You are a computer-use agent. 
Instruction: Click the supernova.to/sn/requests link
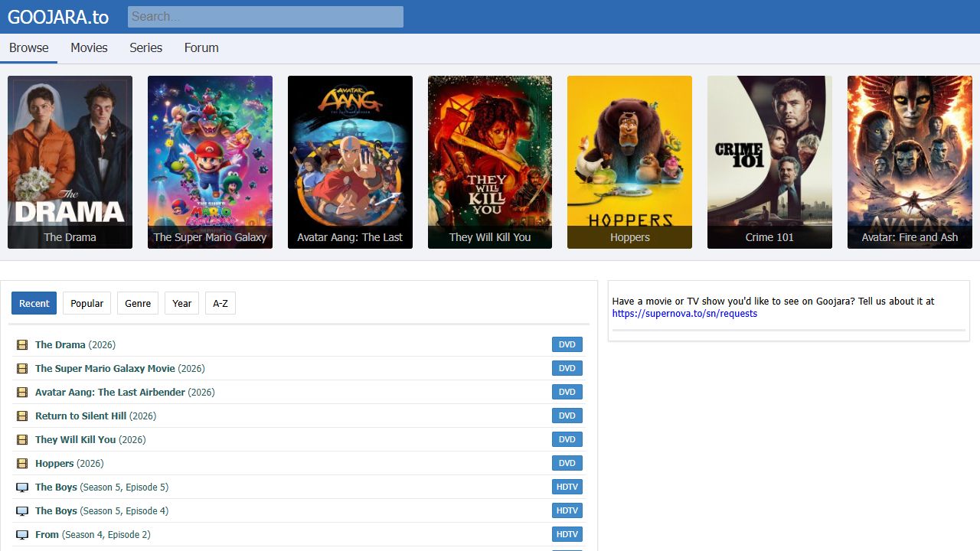pyautogui.click(x=684, y=314)
